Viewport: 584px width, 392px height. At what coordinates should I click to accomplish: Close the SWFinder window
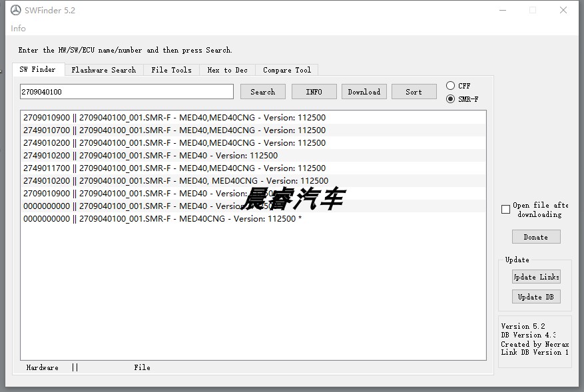(563, 10)
